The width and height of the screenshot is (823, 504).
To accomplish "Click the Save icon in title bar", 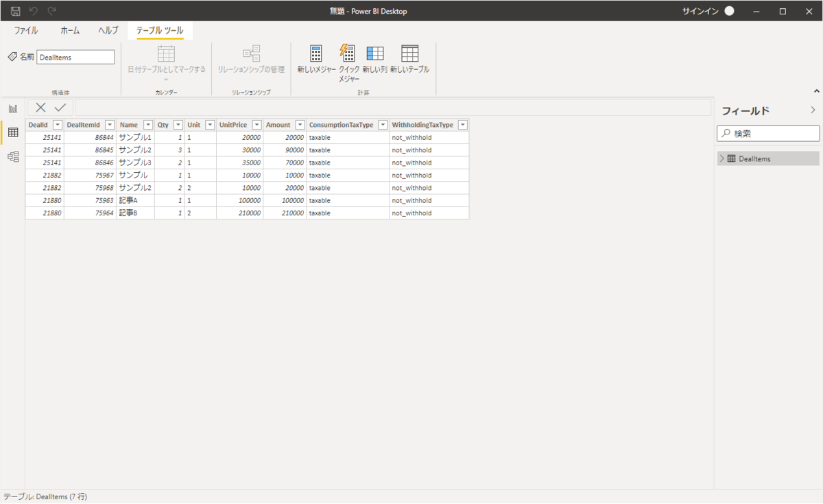I will (15, 11).
